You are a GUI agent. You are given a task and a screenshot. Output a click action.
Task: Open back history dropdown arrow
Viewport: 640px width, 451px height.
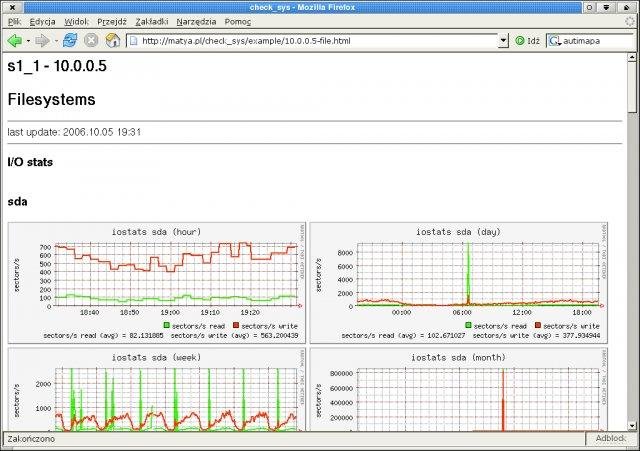[x=28, y=41]
